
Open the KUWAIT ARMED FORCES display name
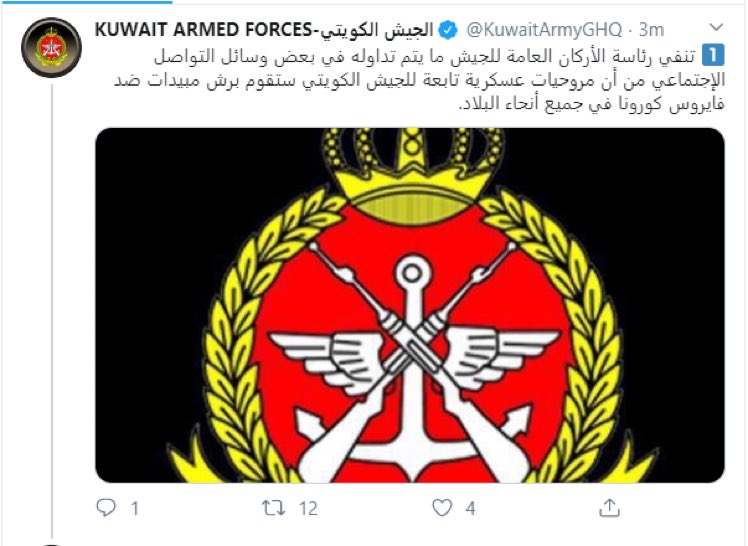click(x=264, y=30)
